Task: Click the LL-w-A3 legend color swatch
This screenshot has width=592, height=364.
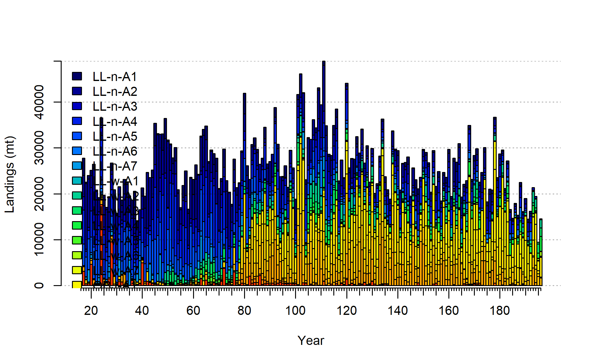Action: 77,210
